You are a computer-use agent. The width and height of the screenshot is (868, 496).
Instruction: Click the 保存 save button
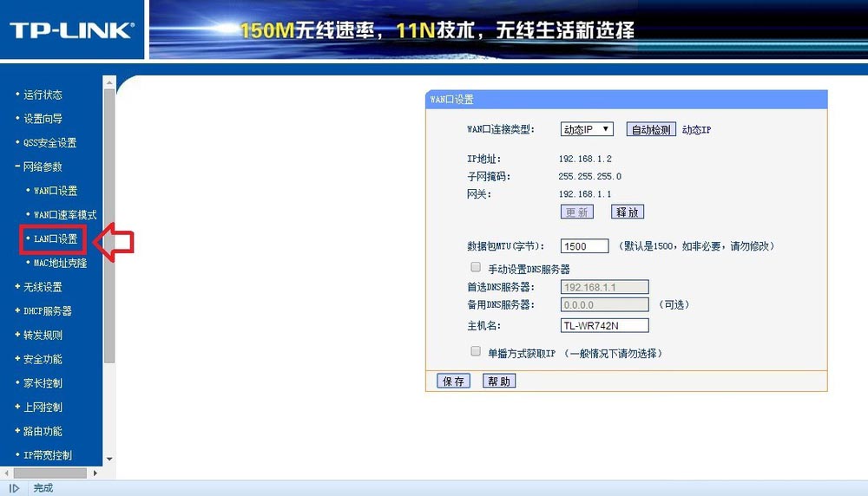(453, 381)
